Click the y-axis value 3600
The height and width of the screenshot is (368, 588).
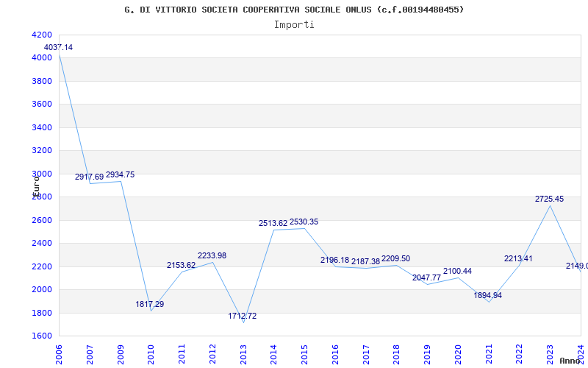[42, 104]
